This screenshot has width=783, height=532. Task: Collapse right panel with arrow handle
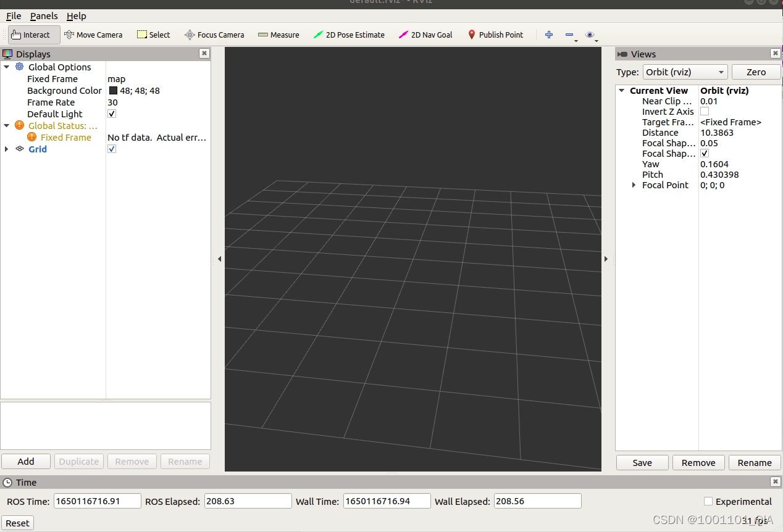[x=606, y=259]
